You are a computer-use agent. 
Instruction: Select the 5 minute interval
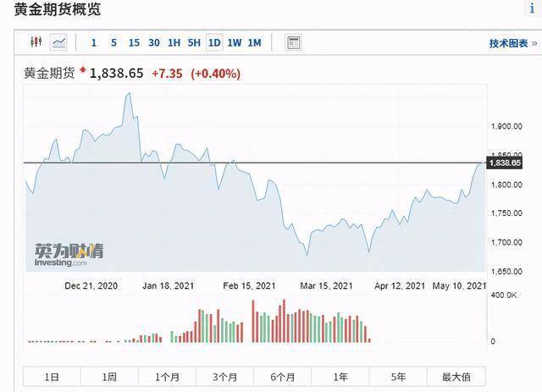tap(113, 43)
